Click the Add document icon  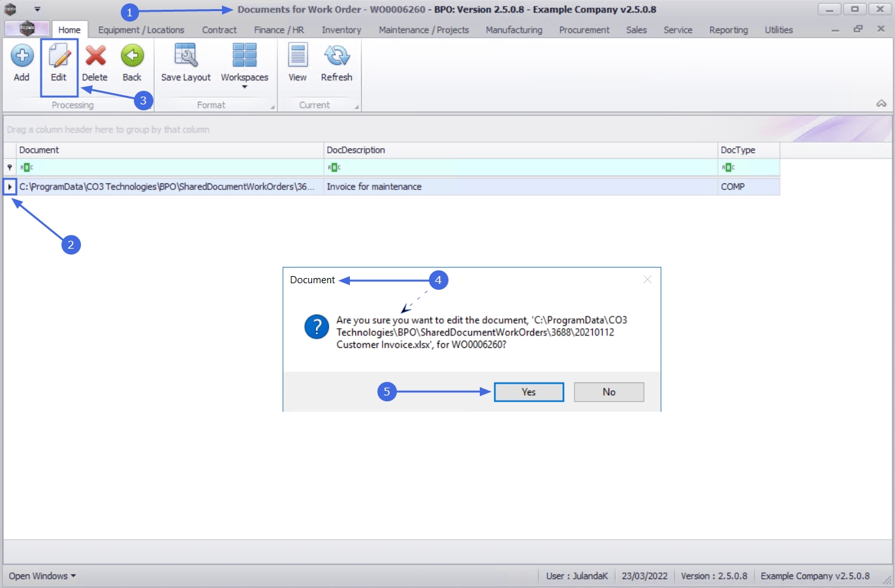(x=22, y=56)
